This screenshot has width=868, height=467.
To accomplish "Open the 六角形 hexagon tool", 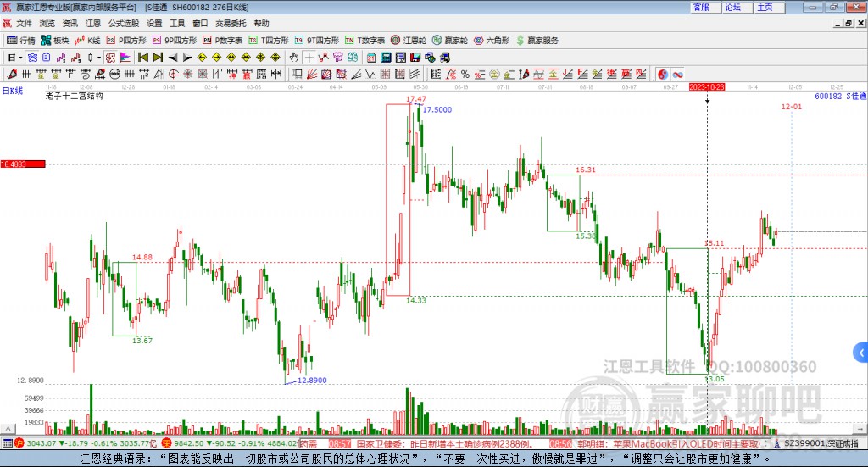I will 492,41.
